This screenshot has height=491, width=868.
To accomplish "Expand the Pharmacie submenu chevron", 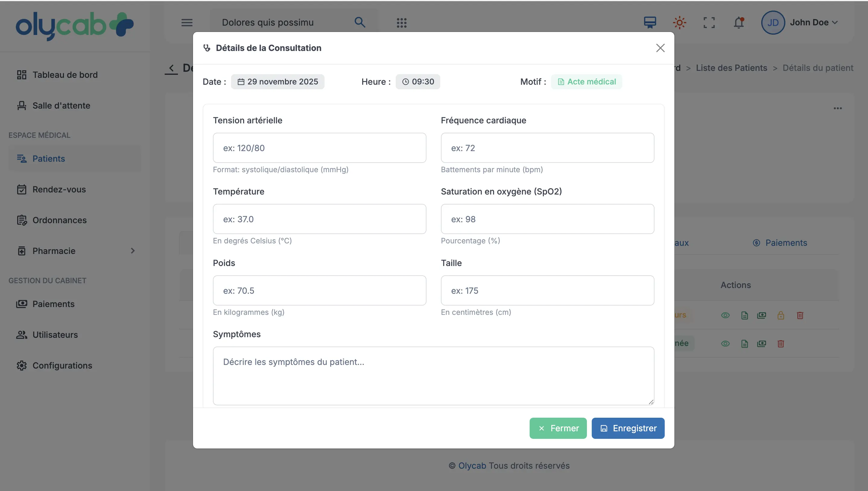I will click(132, 251).
